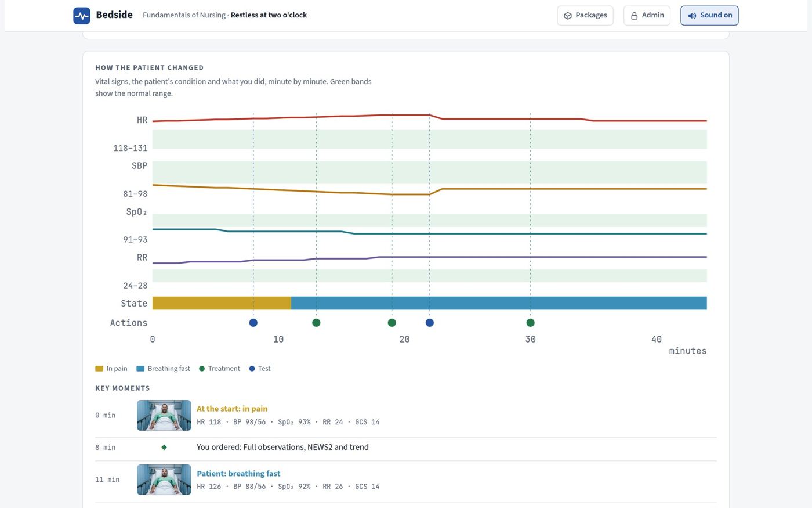Click the green diamond icon at 8 min
This screenshot has height=508, width=812.
click(164, 447)
